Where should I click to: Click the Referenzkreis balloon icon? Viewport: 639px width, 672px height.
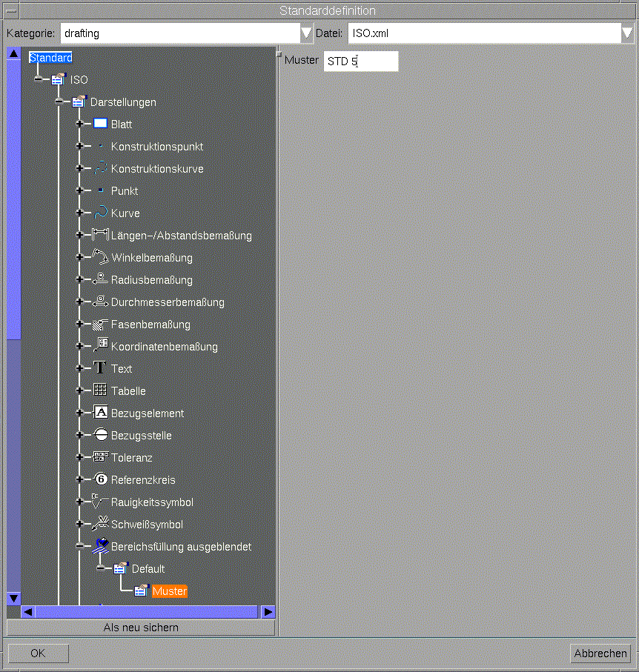[x=100, y=479]
